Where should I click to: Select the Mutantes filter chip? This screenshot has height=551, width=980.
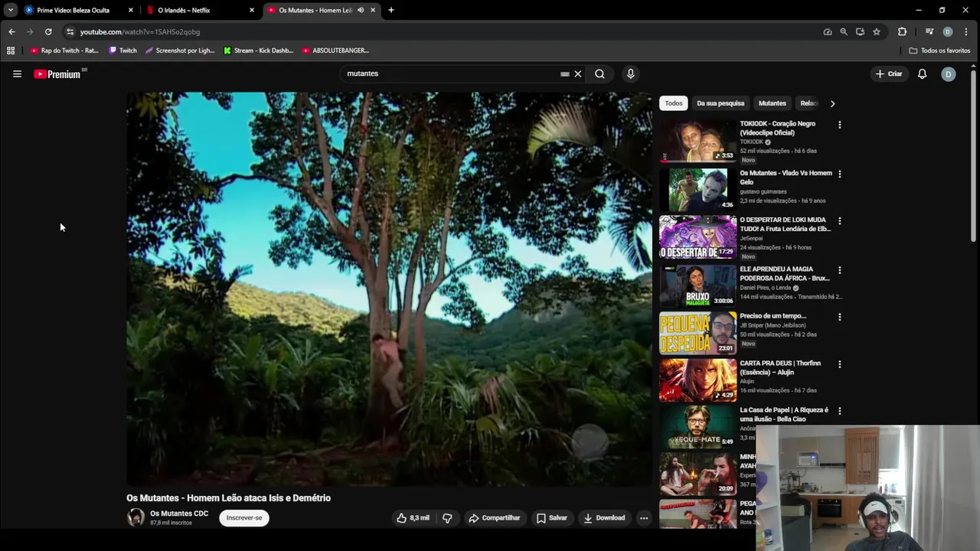click(772, 103)
